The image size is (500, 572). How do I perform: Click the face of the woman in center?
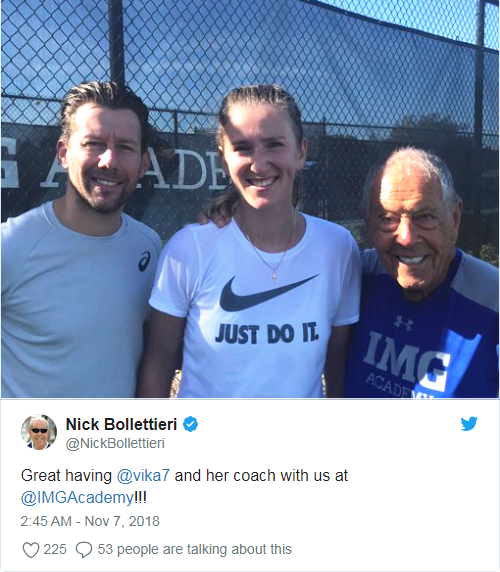point(260,155)
